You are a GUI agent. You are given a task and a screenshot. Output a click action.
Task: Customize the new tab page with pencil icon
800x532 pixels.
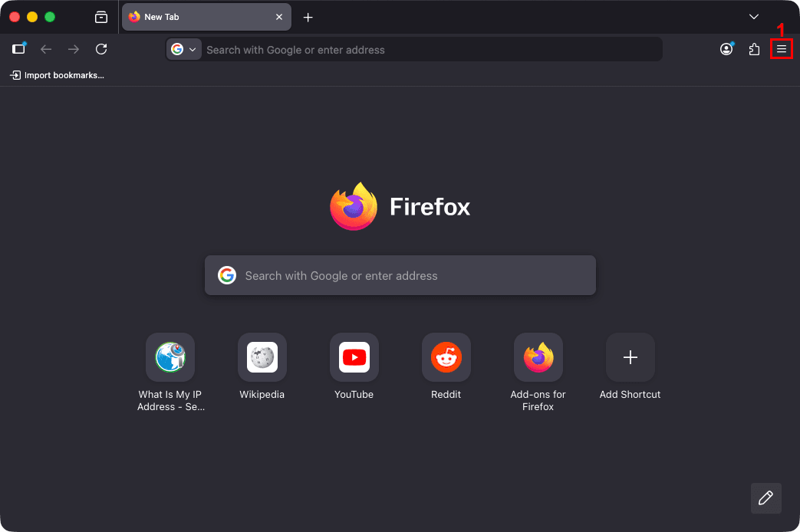click(765, 498)
